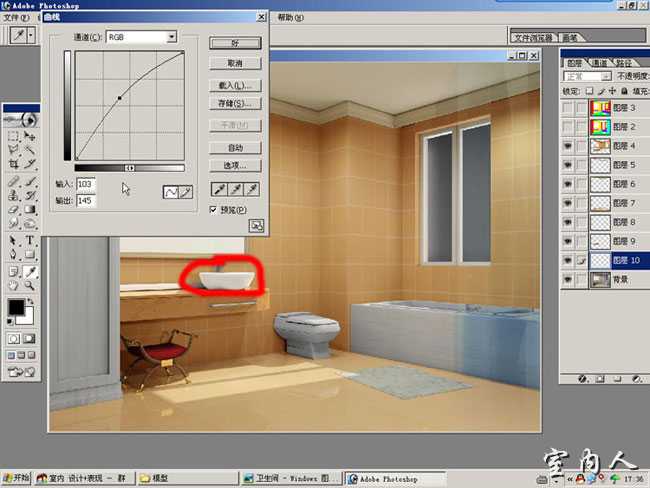Click the background white color swatch
The image size is (650, 488).
pyautogui.click(x=27, y=318)
